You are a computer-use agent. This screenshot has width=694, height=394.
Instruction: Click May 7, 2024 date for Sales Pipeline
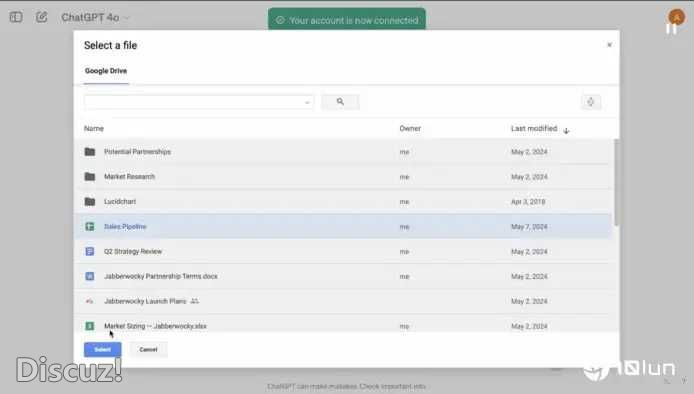click(x=529, y=227)
